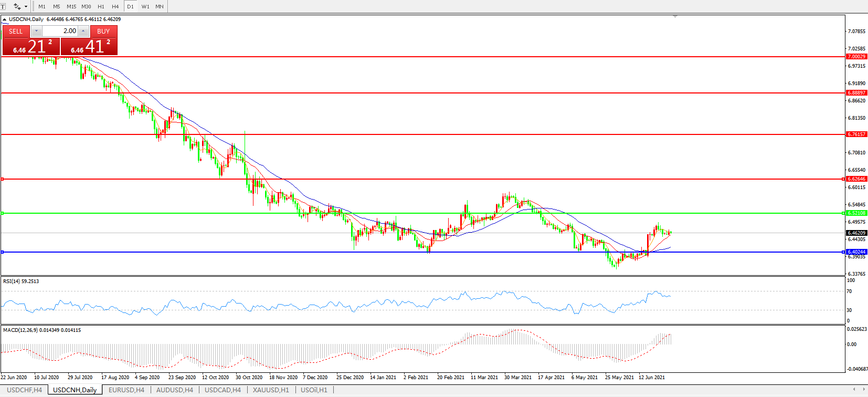Toggle the W1 weekly timeframe

[145, 6]
